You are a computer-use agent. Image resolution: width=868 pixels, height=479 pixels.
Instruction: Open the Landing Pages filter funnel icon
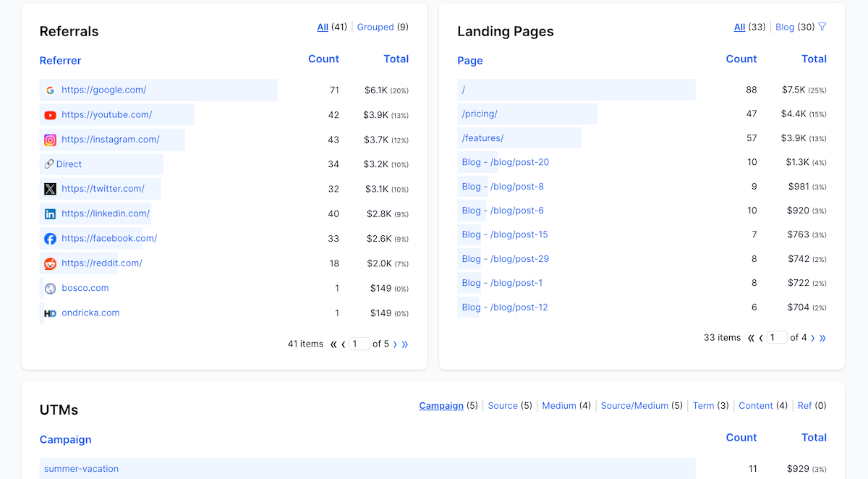pyautogui.click(x=822, y=27)
